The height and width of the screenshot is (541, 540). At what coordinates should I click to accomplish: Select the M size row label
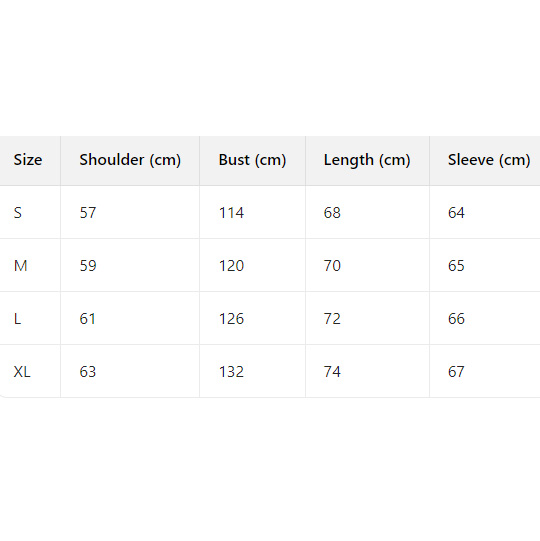(20, 266)
